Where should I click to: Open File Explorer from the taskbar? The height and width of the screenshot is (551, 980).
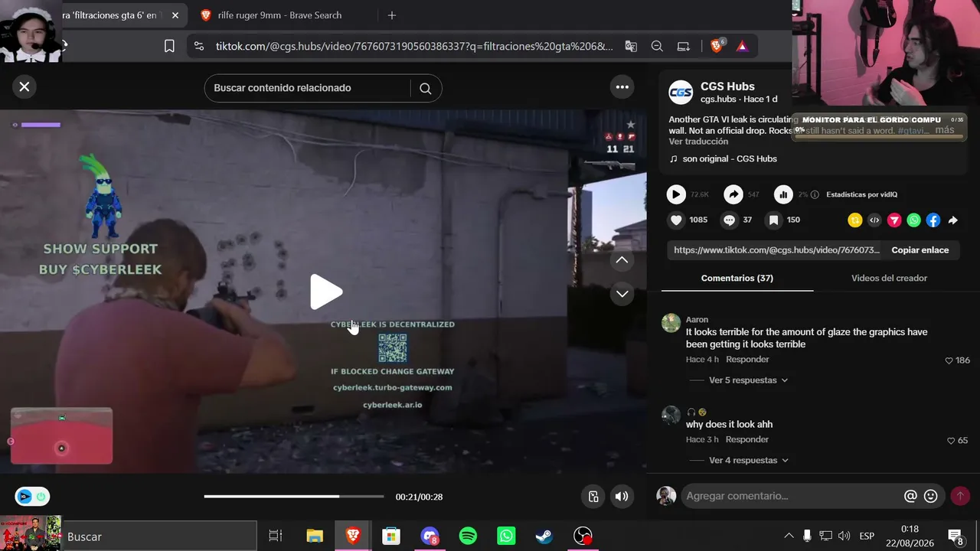tap(315, 536)
